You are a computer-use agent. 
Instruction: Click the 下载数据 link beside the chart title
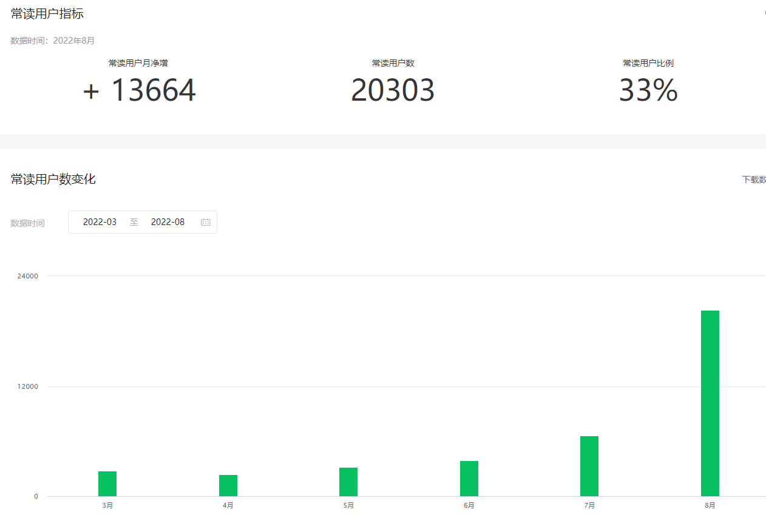[x=754, y=180]
